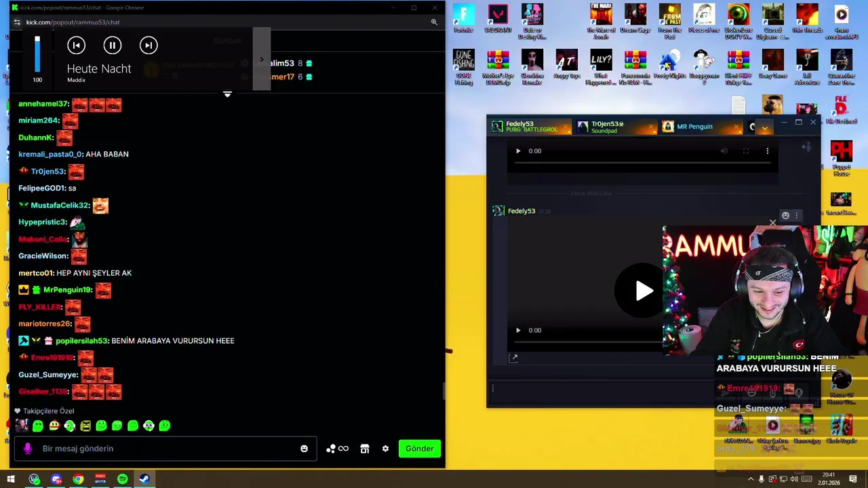The height and width of the screenshot is (488, 868).
Task: Expand media overlay side arrow
Action: pyautogui.click(x=262, y=59)
